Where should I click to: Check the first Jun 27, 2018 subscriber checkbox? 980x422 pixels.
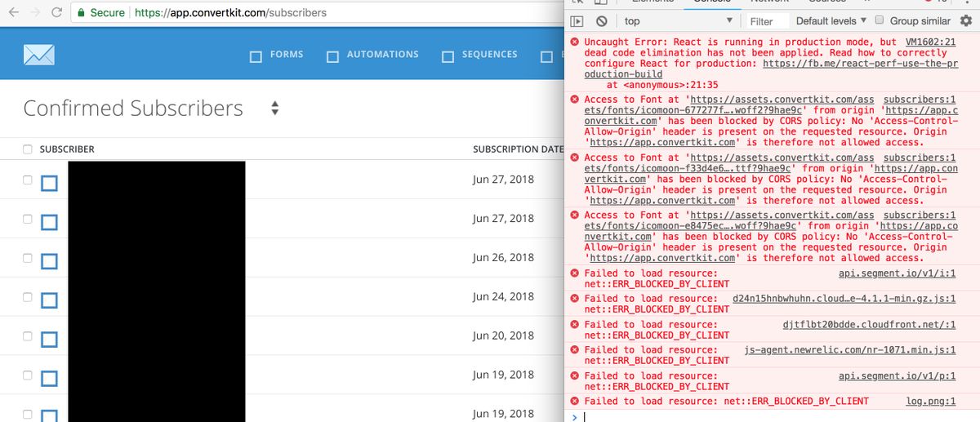click(28, 180)
